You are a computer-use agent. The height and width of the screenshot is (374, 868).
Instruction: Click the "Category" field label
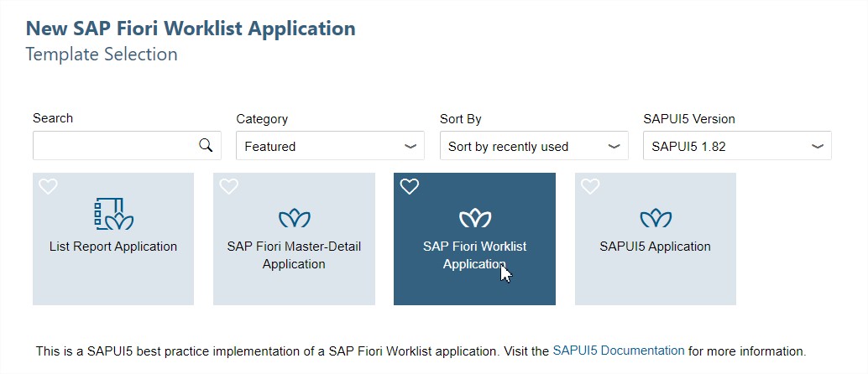point(262,119)
